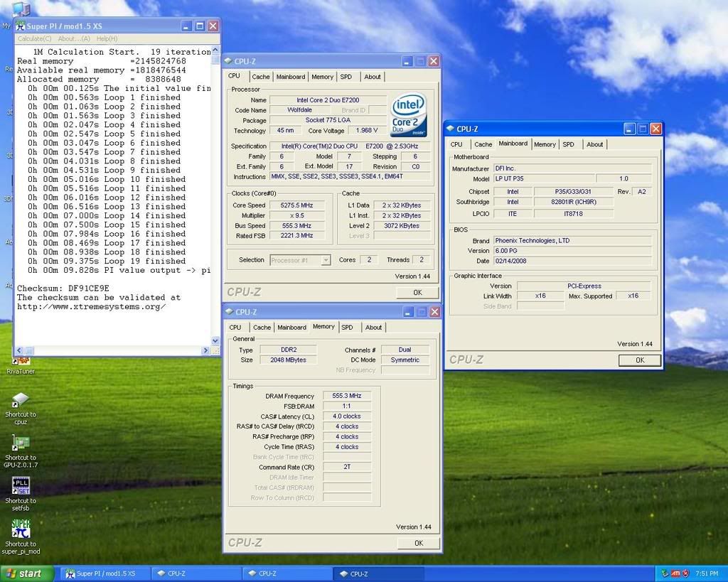The height and width of the screenshot is (582, 728).
Task: Click the Code Name value Wolfdale
Action: pyautogui.click(x=299, y=110)
